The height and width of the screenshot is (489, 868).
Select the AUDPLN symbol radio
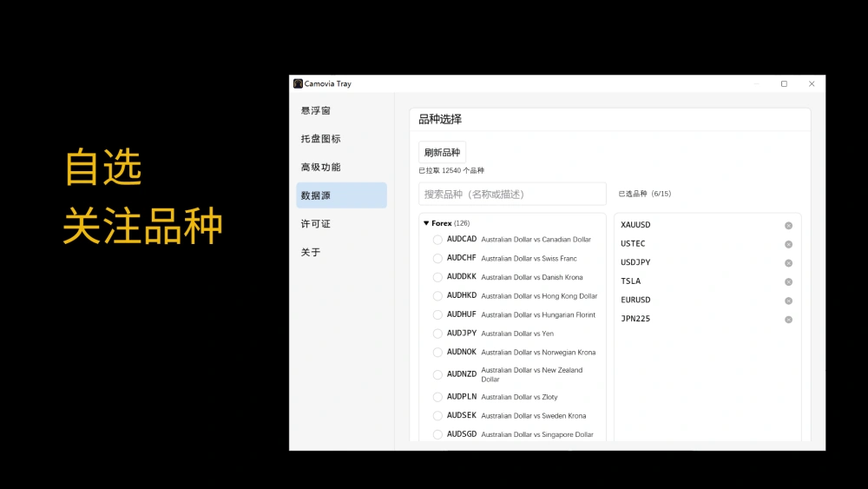point(437,397)
